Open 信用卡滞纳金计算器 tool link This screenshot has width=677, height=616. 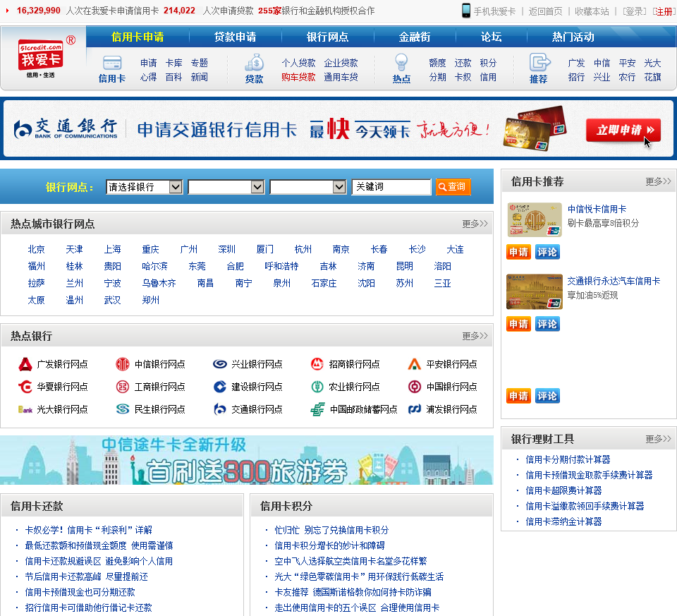[x=563, y=522]
